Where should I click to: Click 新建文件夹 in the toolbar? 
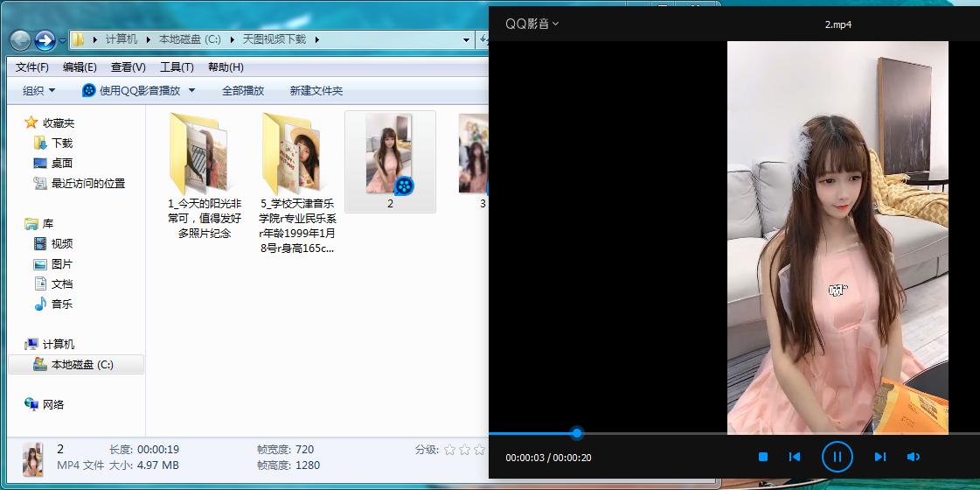(x=316, y=91)
